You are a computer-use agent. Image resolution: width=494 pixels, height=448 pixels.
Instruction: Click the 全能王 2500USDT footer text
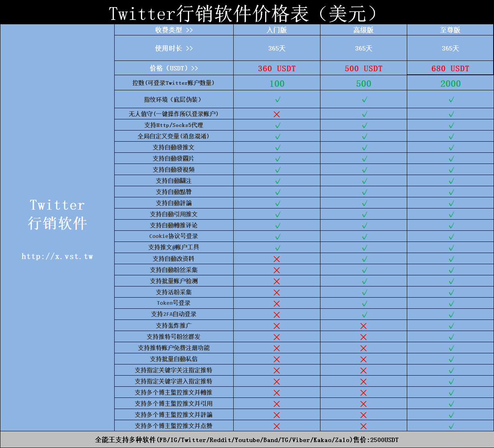tap(247, 440)
